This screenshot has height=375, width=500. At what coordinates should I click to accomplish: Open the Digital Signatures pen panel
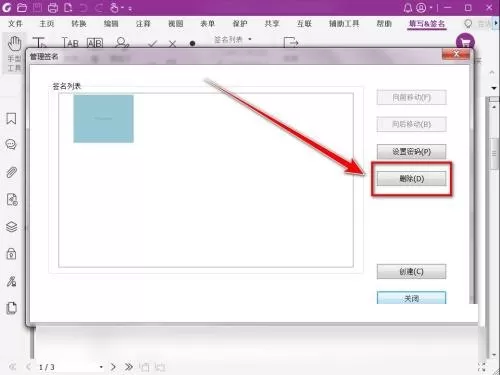coord(11,281)
